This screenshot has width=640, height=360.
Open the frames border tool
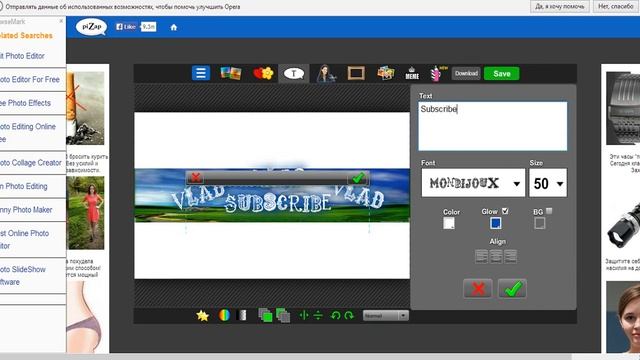[x=356, y=73]
